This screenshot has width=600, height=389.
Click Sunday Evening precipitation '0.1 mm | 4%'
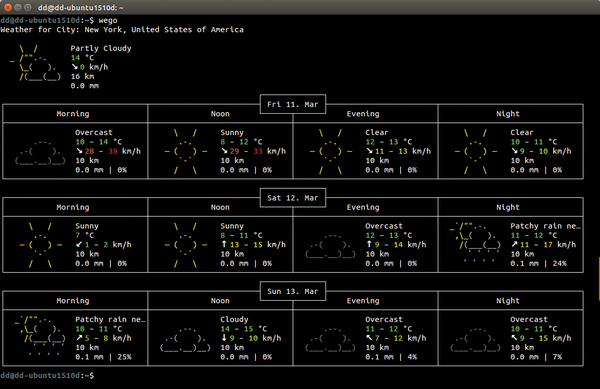click(391, 357)
